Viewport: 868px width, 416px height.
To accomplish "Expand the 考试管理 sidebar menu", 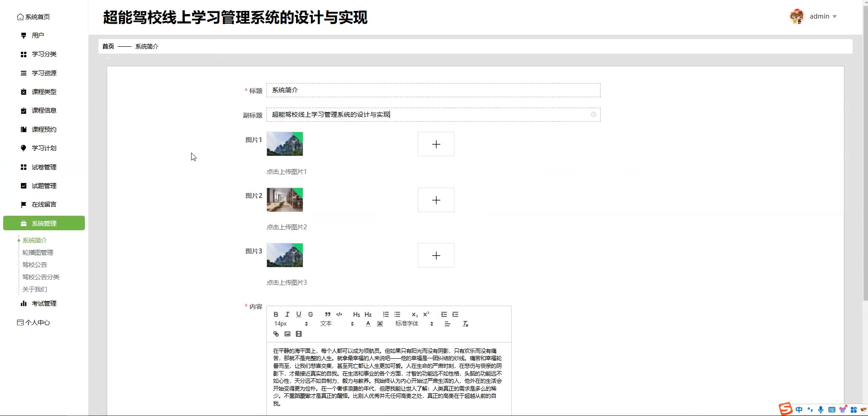I will pos(44,303).
